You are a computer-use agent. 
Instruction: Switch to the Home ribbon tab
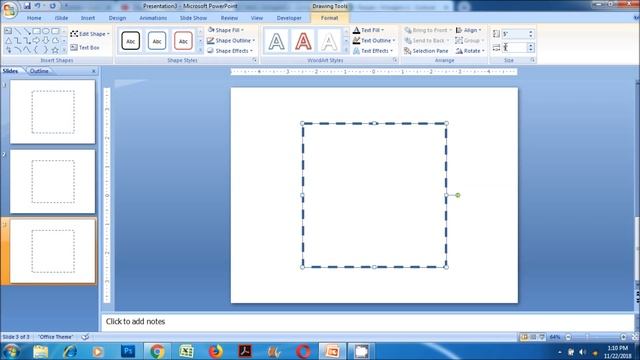point(34,18)
